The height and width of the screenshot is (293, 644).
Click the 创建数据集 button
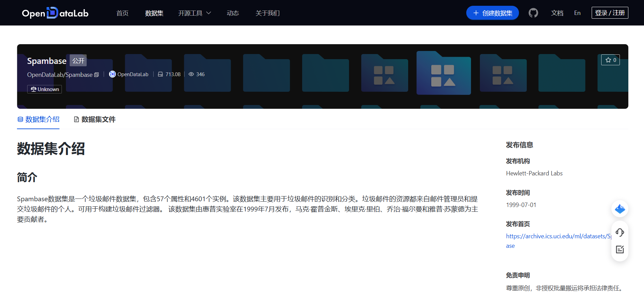(x=492, y=13)
